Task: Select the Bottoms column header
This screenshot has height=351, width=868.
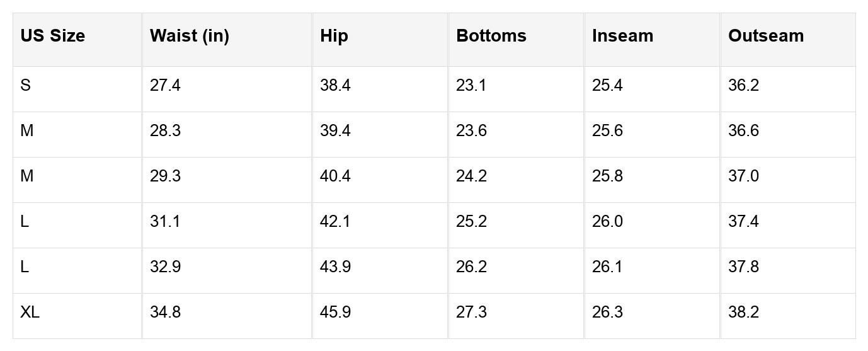Action: [x=491, y=36]
